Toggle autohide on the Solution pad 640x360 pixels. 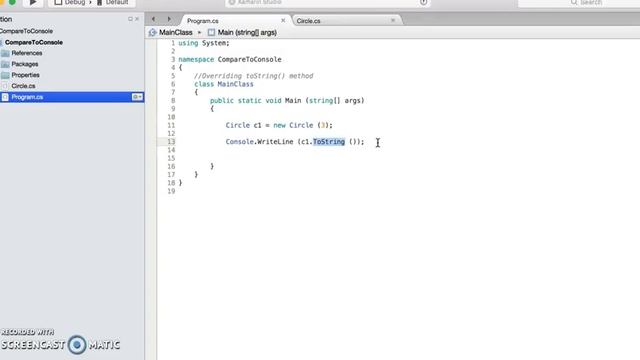pyautogui.click(x=130, y=19)
